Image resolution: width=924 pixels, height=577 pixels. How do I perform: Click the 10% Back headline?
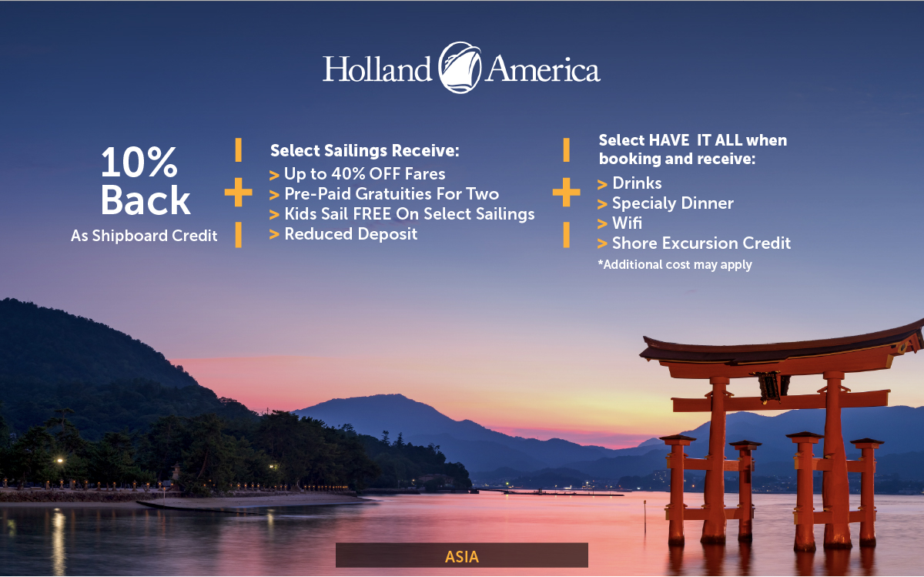point(146,181)
